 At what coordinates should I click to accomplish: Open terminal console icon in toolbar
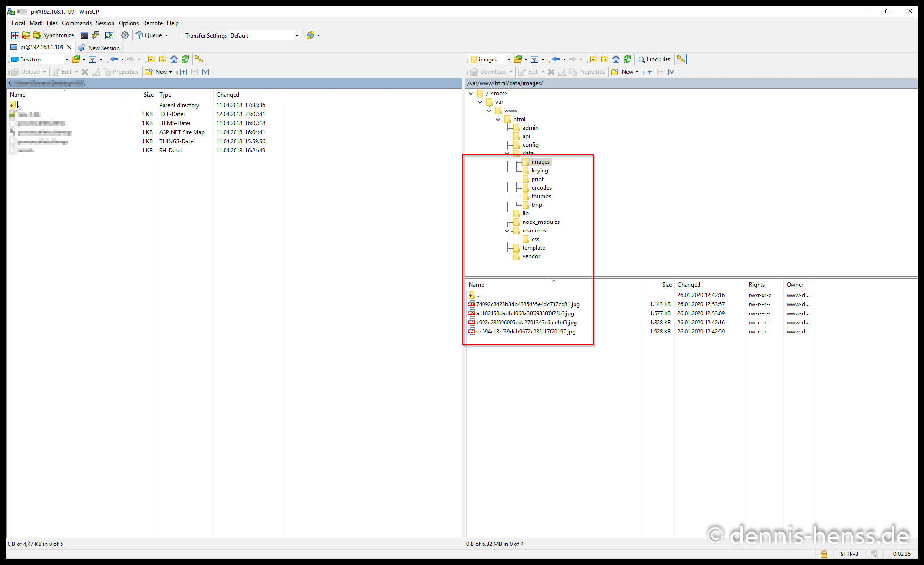tap(84, 35)
